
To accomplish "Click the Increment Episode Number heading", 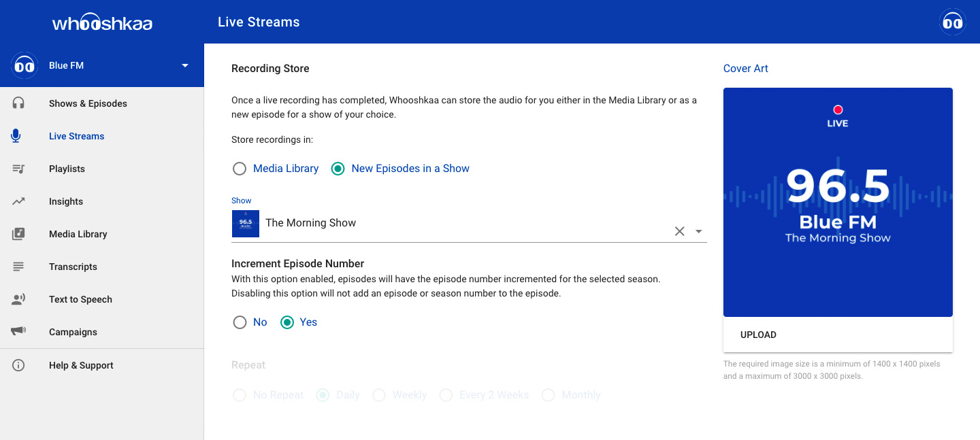I will [298, 264].
